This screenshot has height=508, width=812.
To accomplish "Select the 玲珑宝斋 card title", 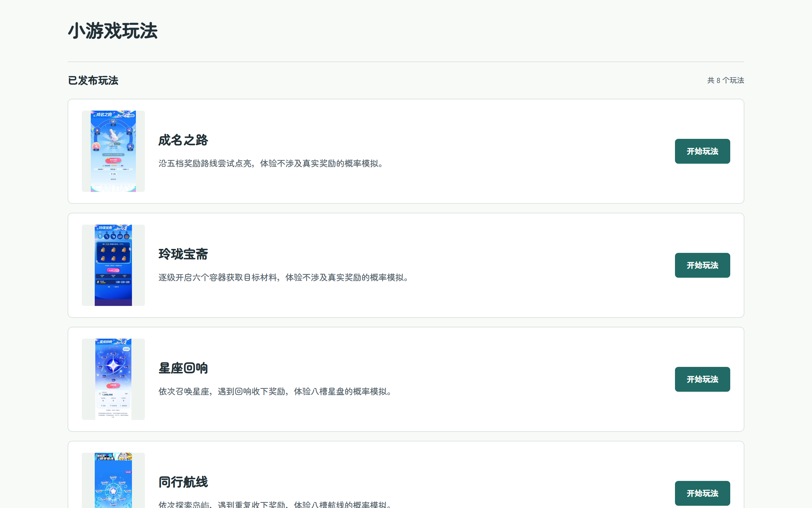I will click(183, 254).
